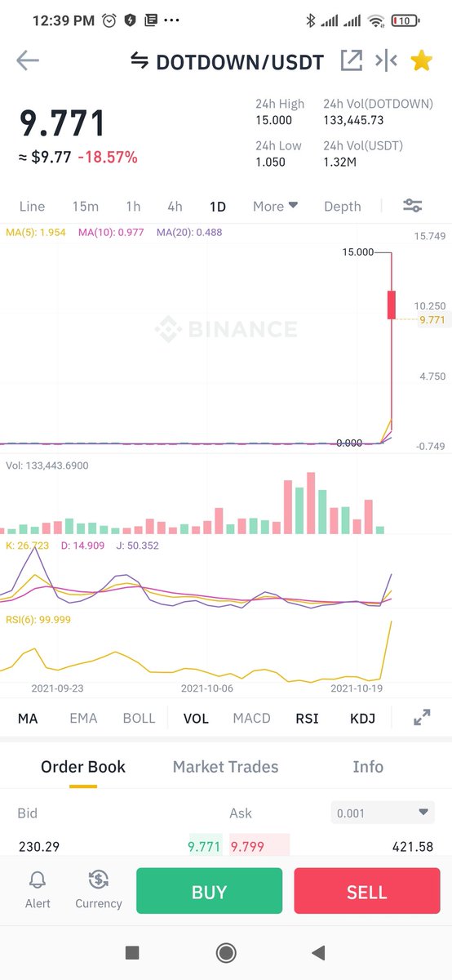This screenshot has height=980, width=452.
Task: Select the Line chart view
Action: [x=32, y=207]
